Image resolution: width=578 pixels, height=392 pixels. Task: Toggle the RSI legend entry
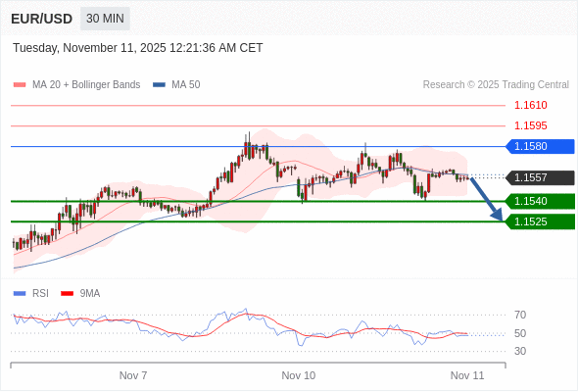31,294
